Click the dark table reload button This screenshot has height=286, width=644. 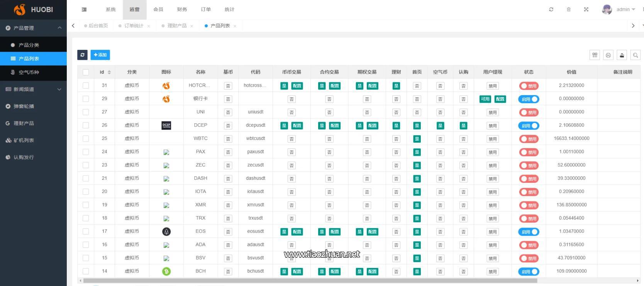tap(82, 55)
